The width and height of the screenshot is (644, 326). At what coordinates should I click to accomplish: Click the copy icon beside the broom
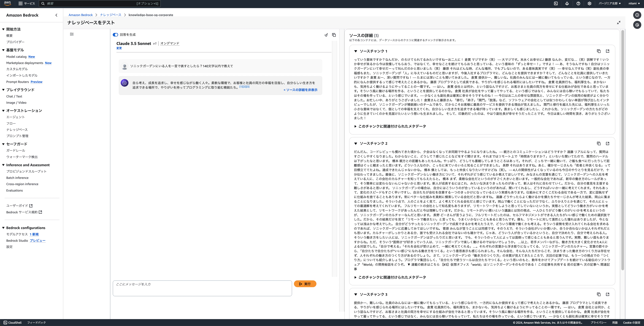(334, 35)
